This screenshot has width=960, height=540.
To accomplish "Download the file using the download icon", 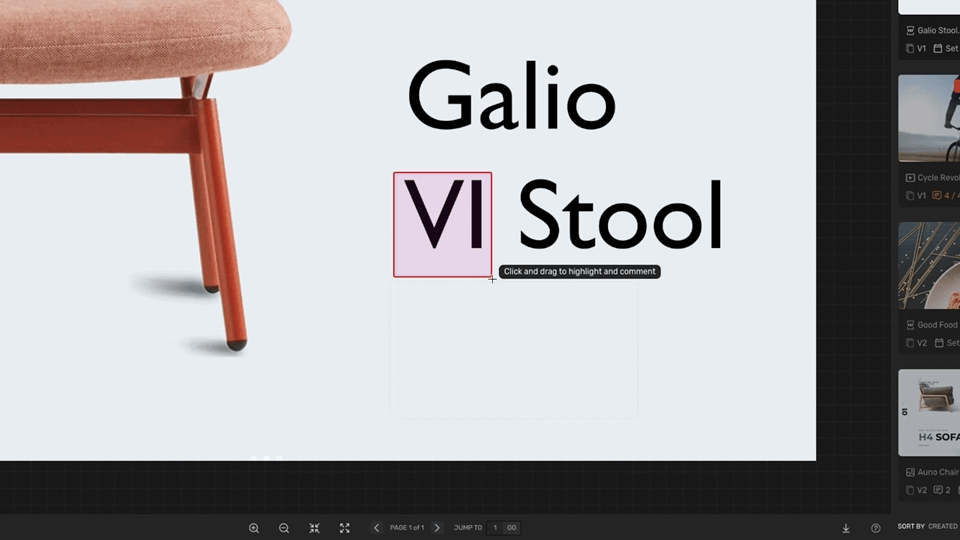I will coord(846,528).
